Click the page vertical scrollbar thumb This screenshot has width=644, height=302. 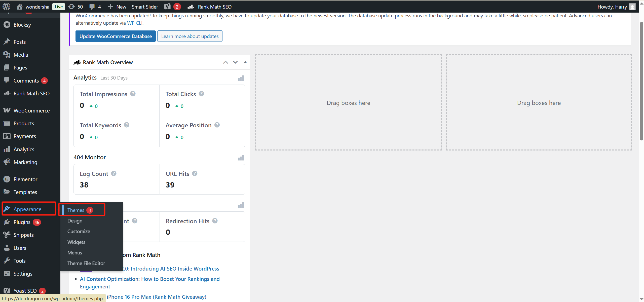click(641, 81)
